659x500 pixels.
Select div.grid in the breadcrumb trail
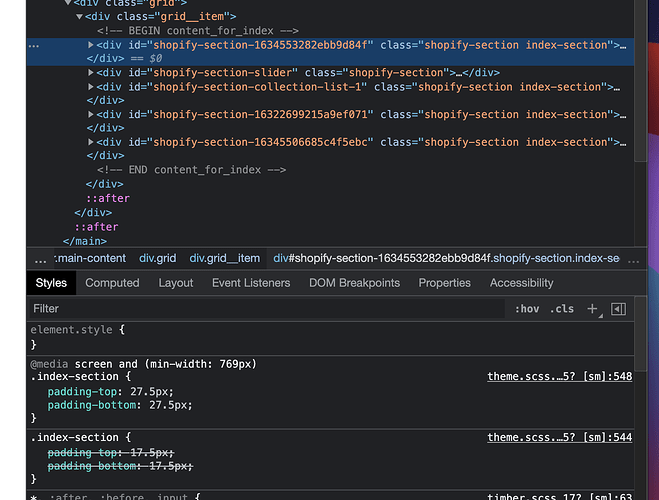pos(157,258)
